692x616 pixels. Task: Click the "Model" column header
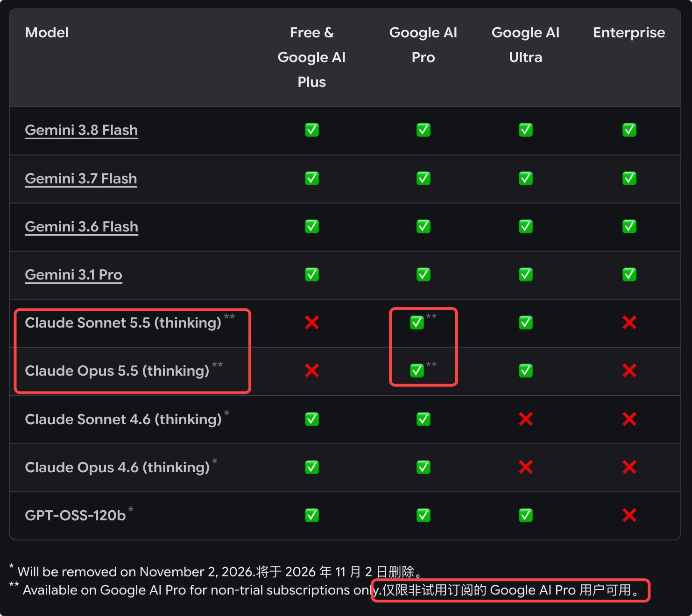click(x=47, y=33)
